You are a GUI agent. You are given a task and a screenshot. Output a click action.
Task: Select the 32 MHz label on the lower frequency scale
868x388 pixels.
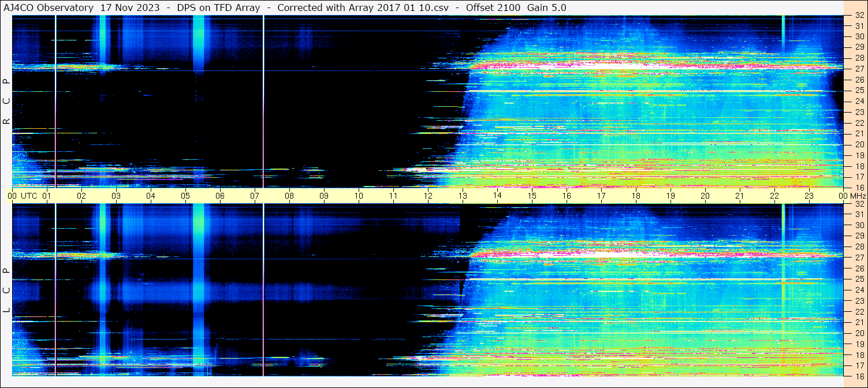[859, 204]
